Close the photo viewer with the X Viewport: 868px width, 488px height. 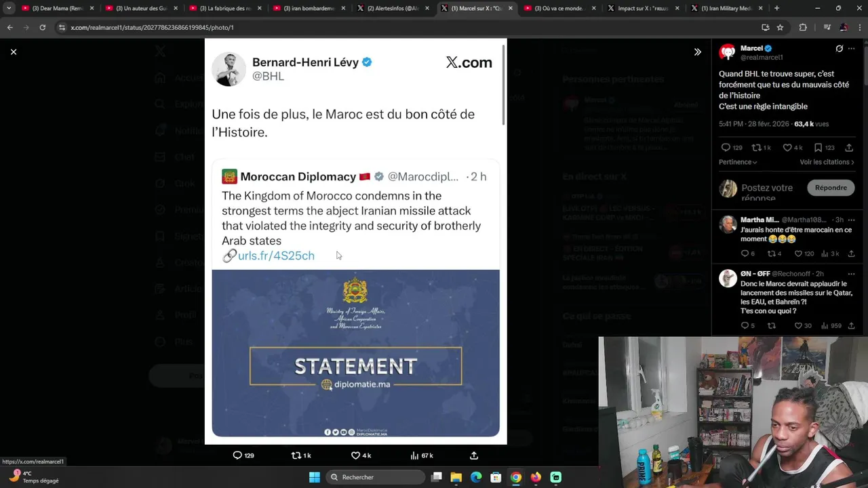(x=13, y=52)
